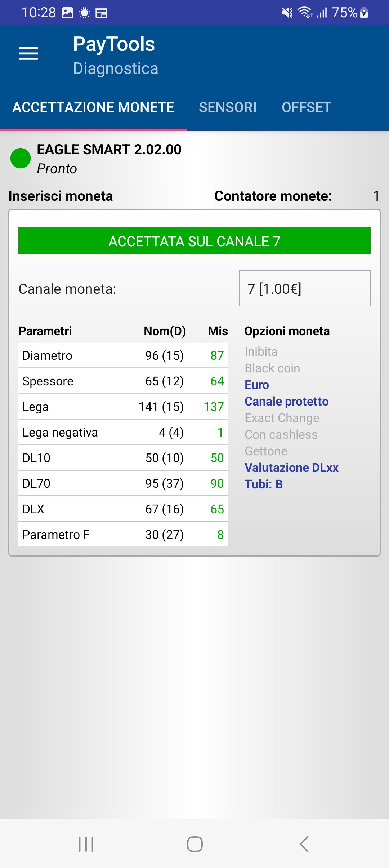The height and width of the screenshot is (868, 389).
Task: Switch to the Sensori tab
Action: (x=228, y=107)
